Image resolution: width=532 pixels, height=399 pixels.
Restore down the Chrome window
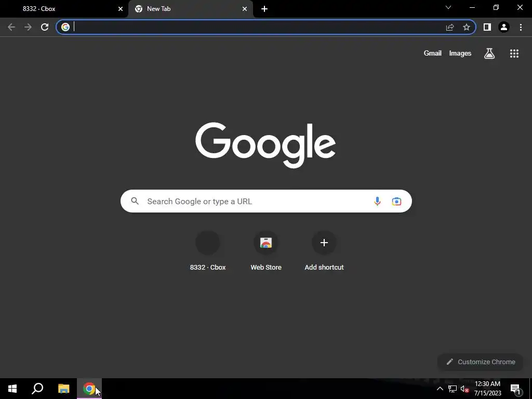point(496,7)
